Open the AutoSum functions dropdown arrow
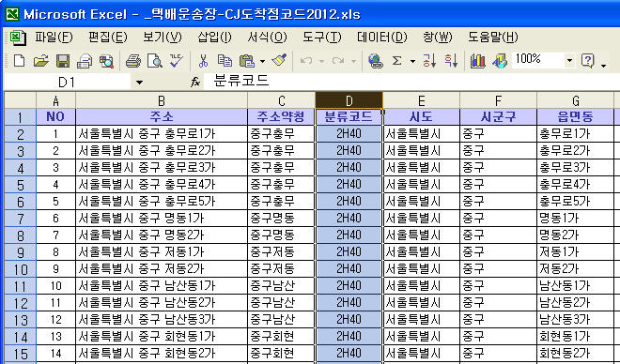The image size is (620, 364). (412, 61)
